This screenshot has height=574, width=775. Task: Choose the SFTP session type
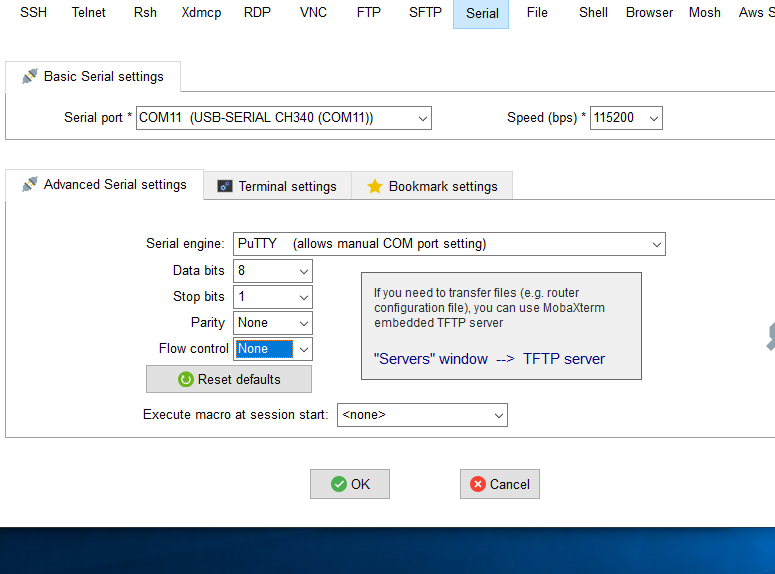425,13
